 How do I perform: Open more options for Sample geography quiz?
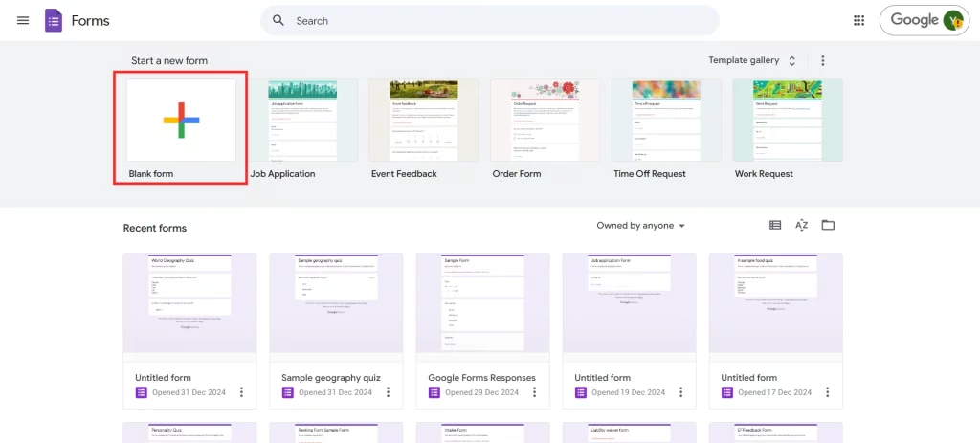(389, 392)
